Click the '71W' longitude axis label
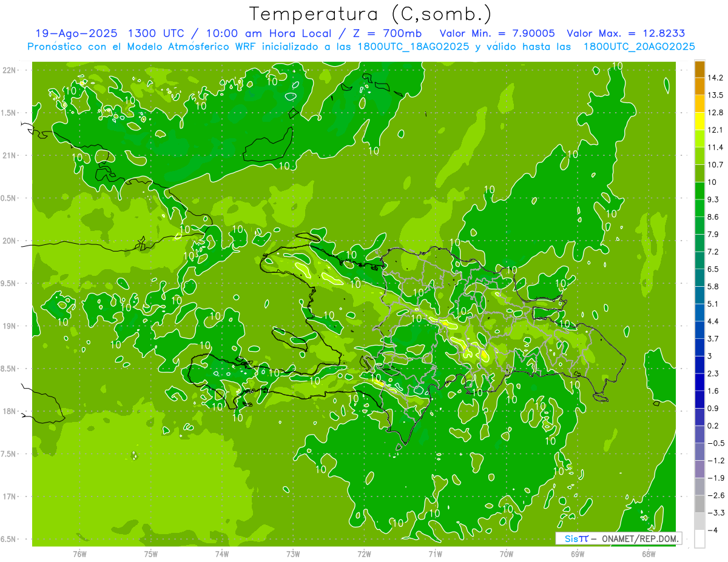The height and width of the screenshot is (562, 728). (435, 554)
